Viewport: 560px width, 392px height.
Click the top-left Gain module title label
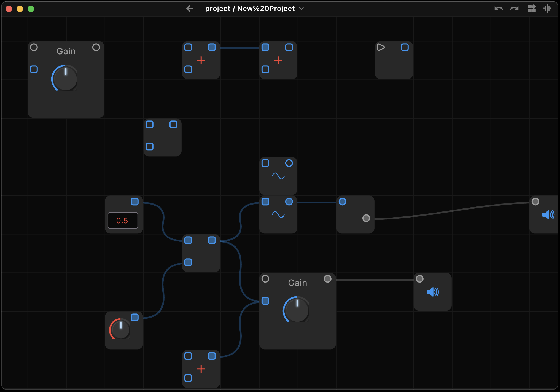point(66,51)
